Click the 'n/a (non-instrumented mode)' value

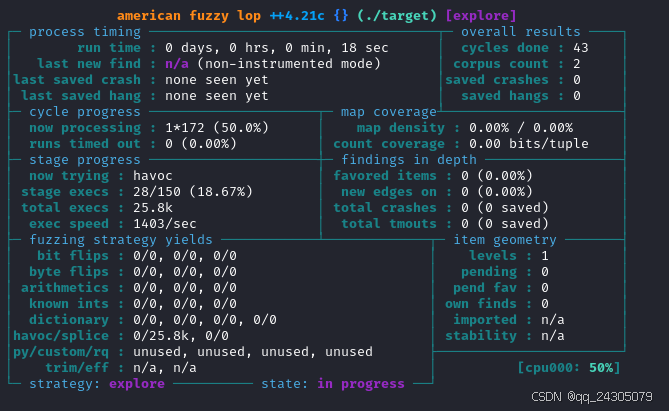point(273,64)
